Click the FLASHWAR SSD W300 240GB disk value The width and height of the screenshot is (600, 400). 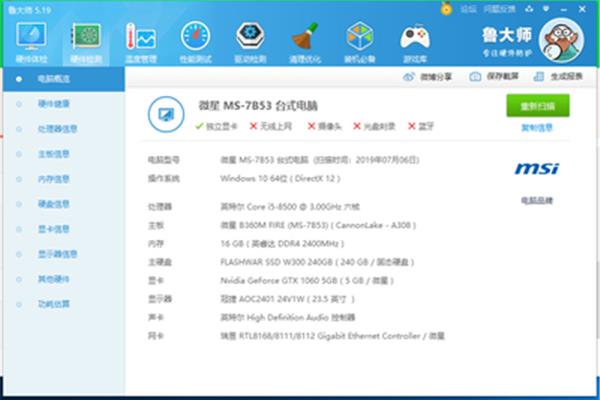(x=317, y=262)
